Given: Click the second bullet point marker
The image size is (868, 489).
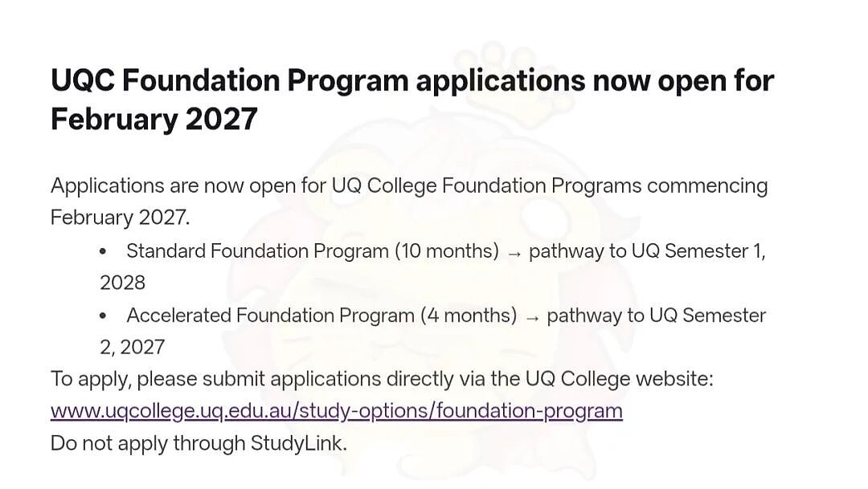Looking at the screenshot, I should [103, 316].
